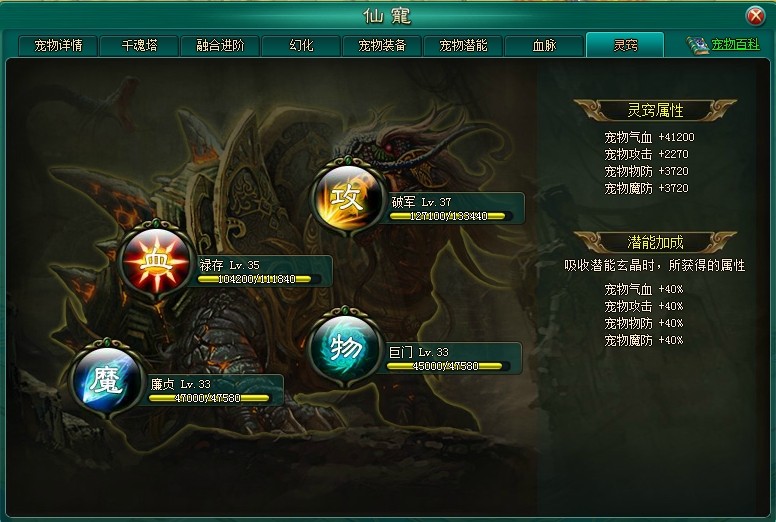The width and height of the screenshot is (776, 522).
Task: Close the 仙宠 window
Action: pos(755,16)
